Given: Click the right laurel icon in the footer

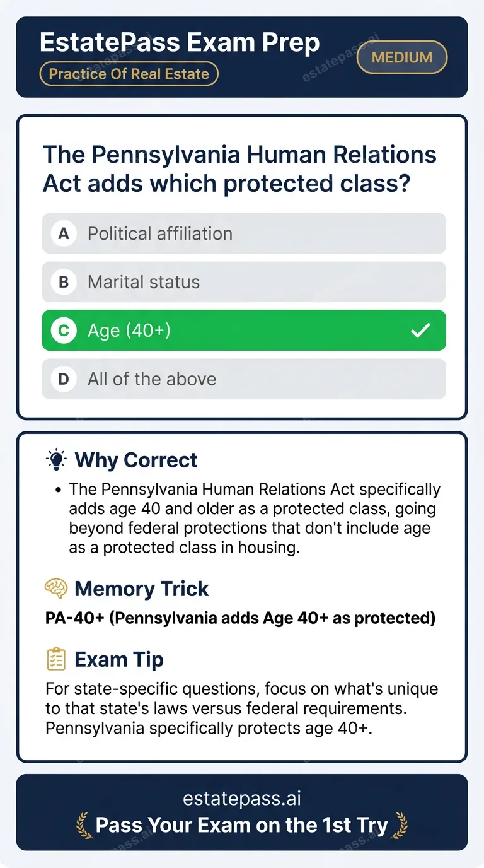Looking at the screenshot, I should click(401, 825).
